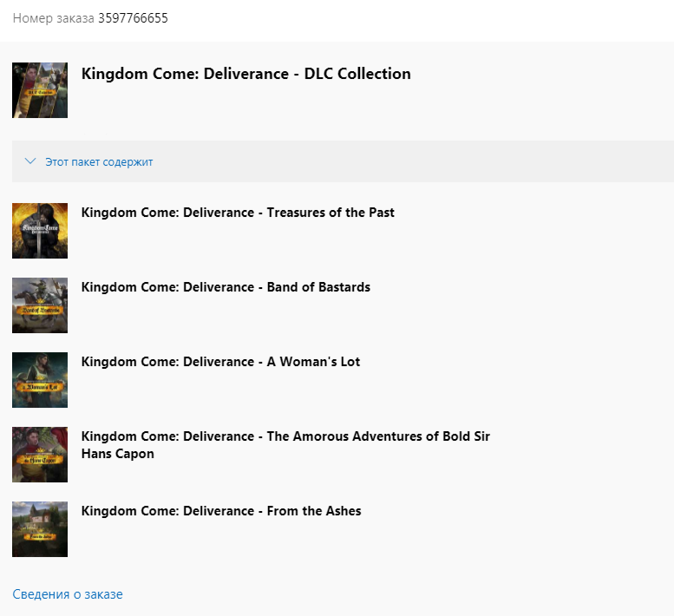Open the A Woman's Lot thumbnail
This screenshot has width=674, height=616.
pos(40,380)
